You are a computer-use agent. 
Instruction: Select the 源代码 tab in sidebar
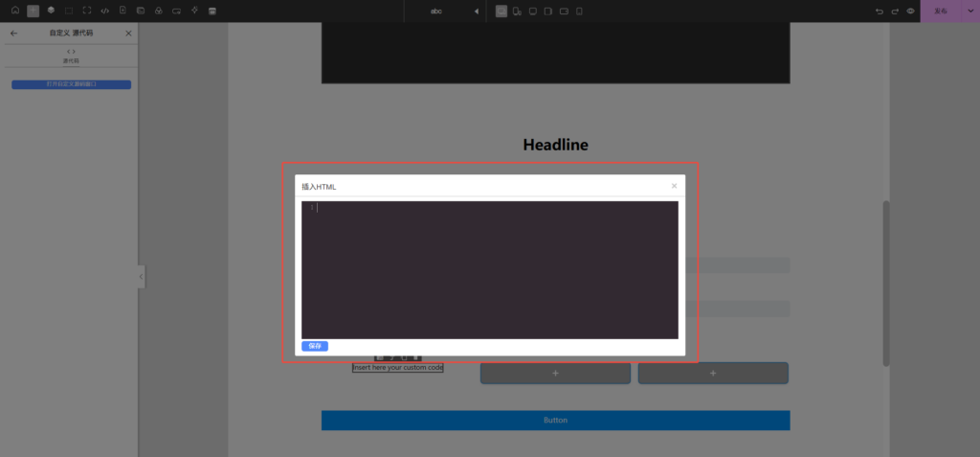(71, 56)
